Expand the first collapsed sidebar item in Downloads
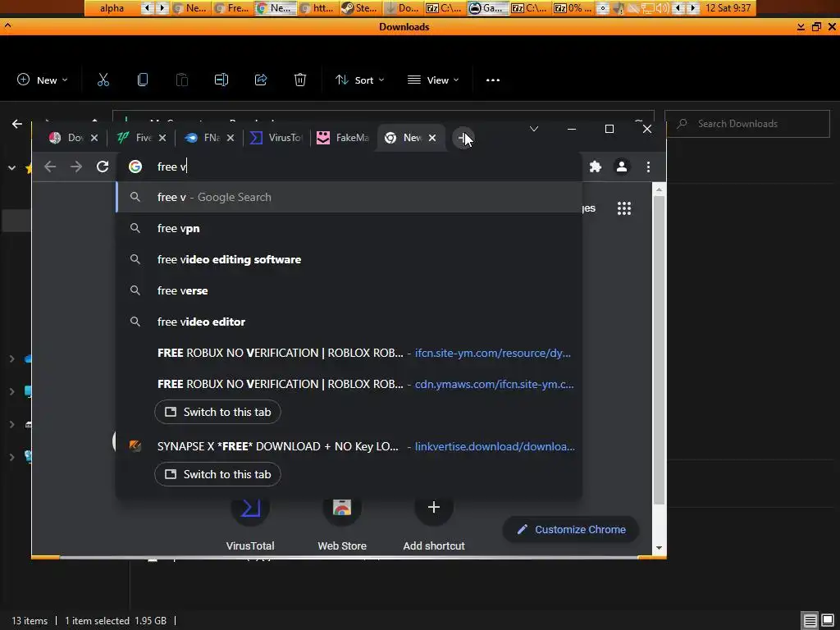This screenshot has height=630, width=840. point(11,358)
